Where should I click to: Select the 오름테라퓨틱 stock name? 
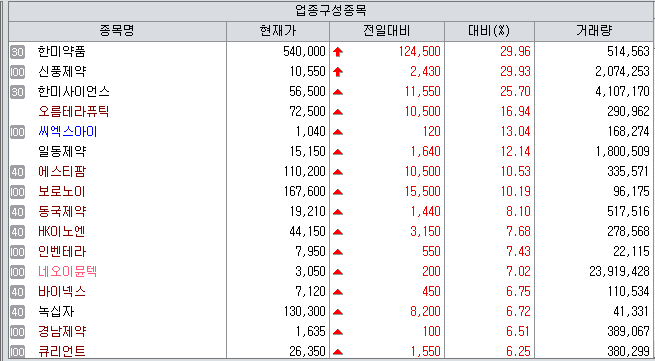click(74, 112)
